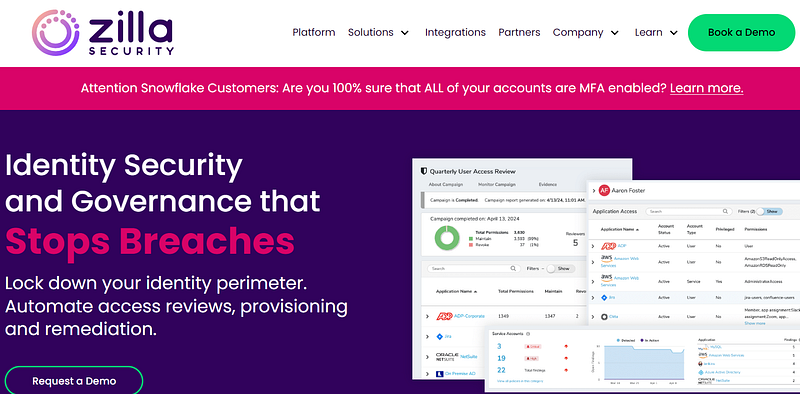
Task: Click the red Critical severity badge
Action: coord(532,347)
